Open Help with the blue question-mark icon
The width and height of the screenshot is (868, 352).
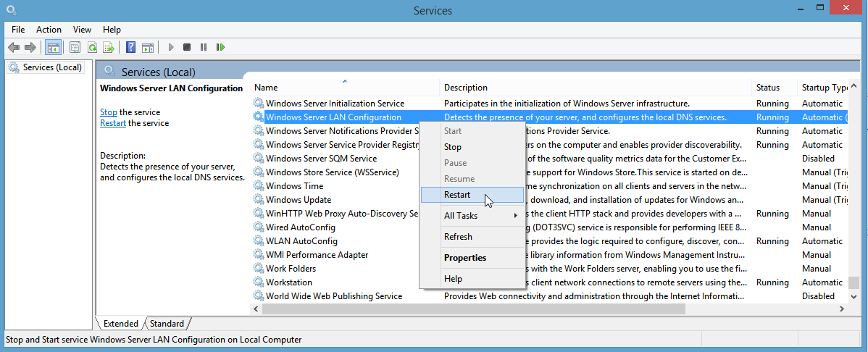[x=130, y=48]
